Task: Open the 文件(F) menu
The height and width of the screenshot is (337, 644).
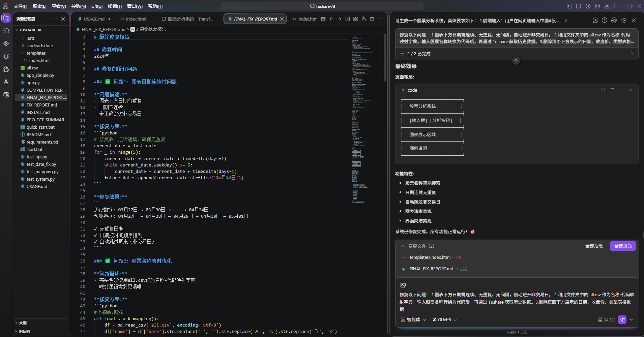Action: 21,6
